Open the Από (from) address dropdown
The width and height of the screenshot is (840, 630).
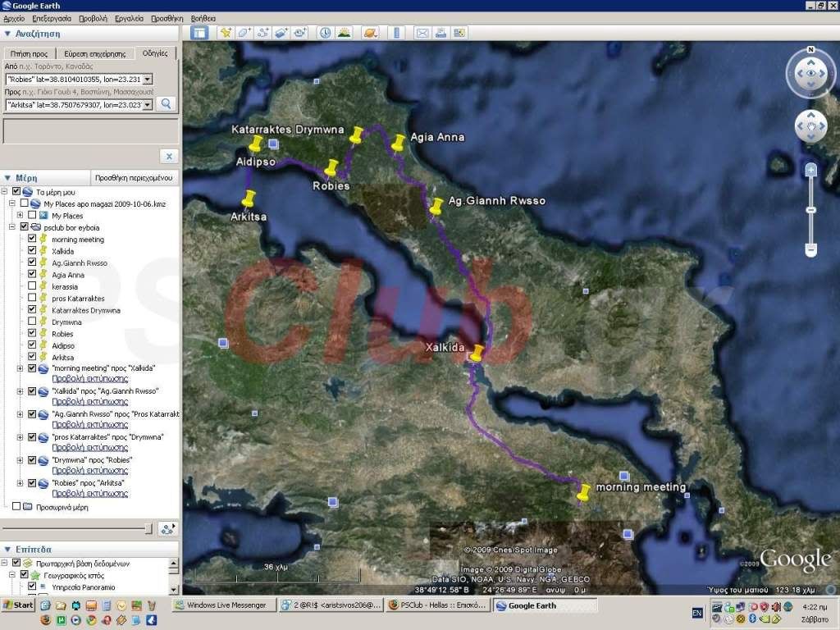point(148,80)
